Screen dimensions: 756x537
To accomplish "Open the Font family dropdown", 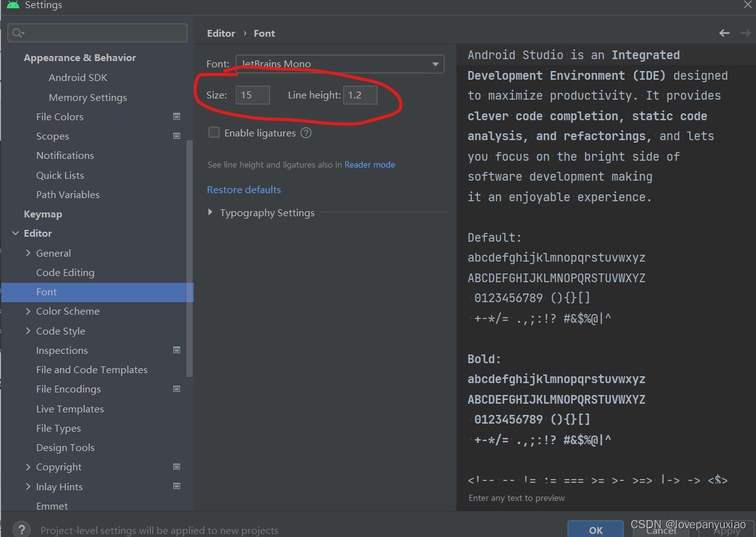I will [x=340, y=64].
